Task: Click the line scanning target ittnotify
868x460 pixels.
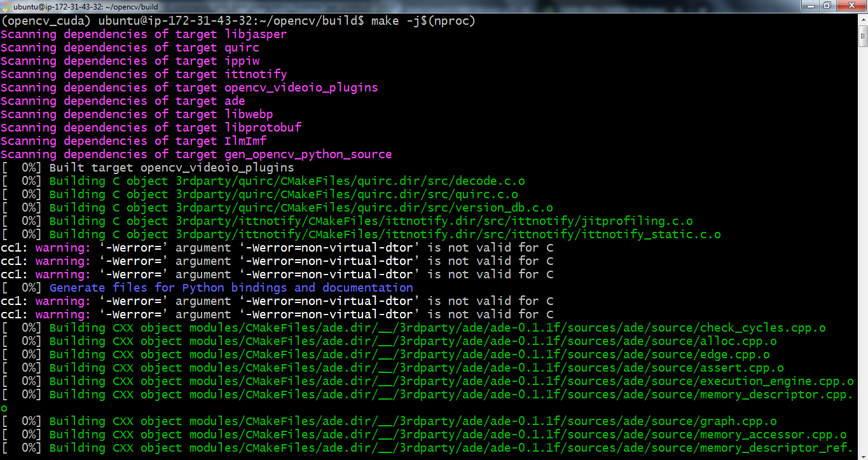Action: pyautogui.click(x=144, y=74)
